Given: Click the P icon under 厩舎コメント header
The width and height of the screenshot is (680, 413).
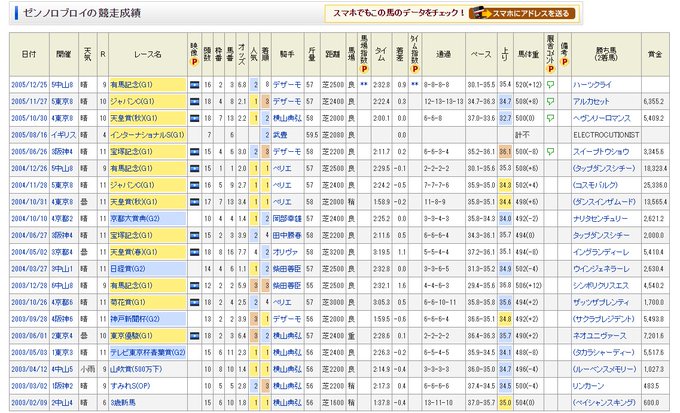Looking at the screenshot, I should 550,69.
